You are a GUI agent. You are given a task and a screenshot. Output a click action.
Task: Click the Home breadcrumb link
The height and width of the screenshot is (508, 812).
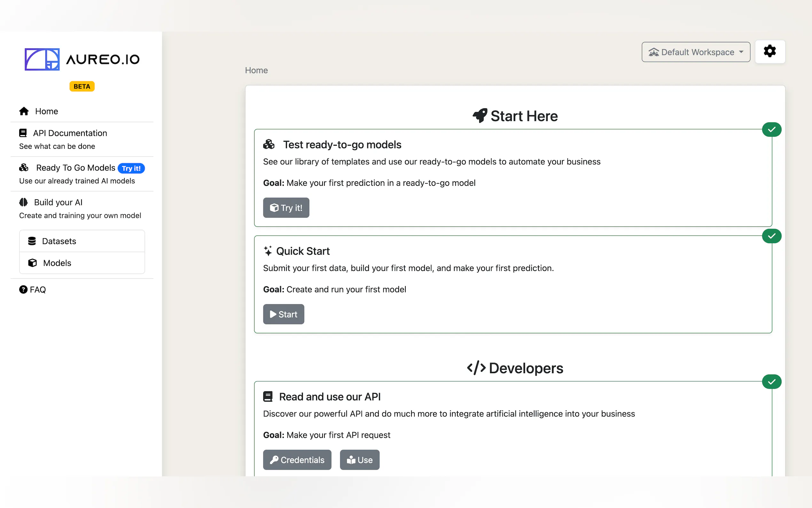point(256,70)
